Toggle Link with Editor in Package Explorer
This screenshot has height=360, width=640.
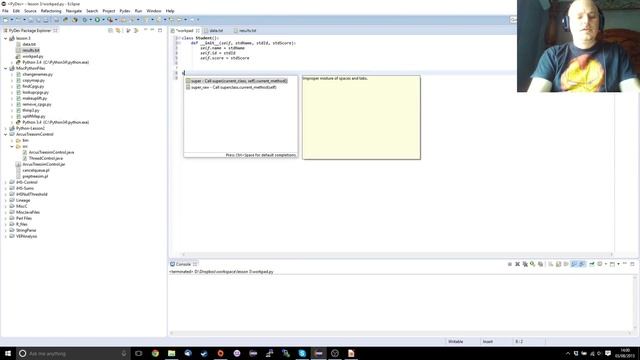point(118,31)
